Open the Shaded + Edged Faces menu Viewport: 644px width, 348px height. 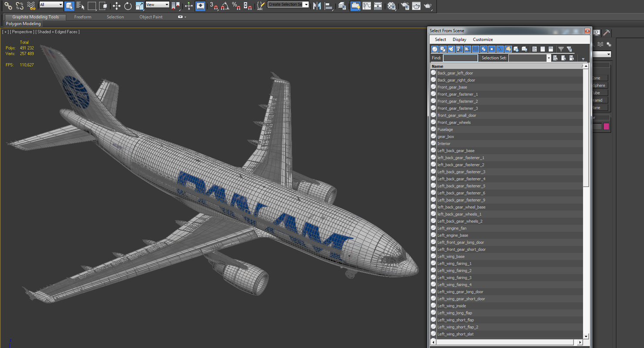click(58, 32)
